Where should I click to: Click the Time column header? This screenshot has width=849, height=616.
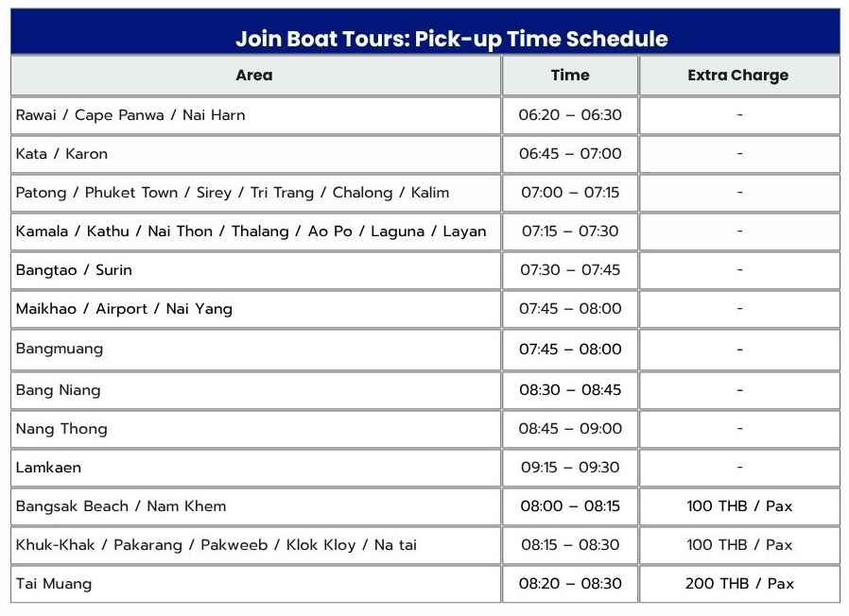pyautogui.click(x=570, y=76)
